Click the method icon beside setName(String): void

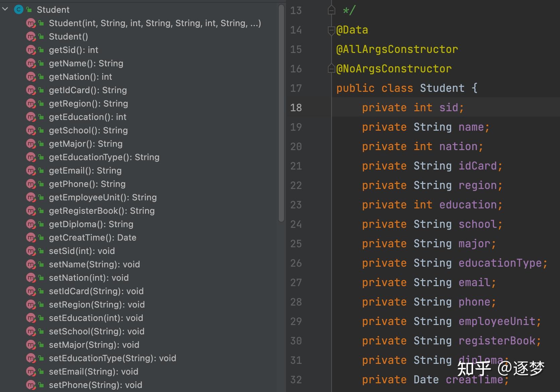31,264
